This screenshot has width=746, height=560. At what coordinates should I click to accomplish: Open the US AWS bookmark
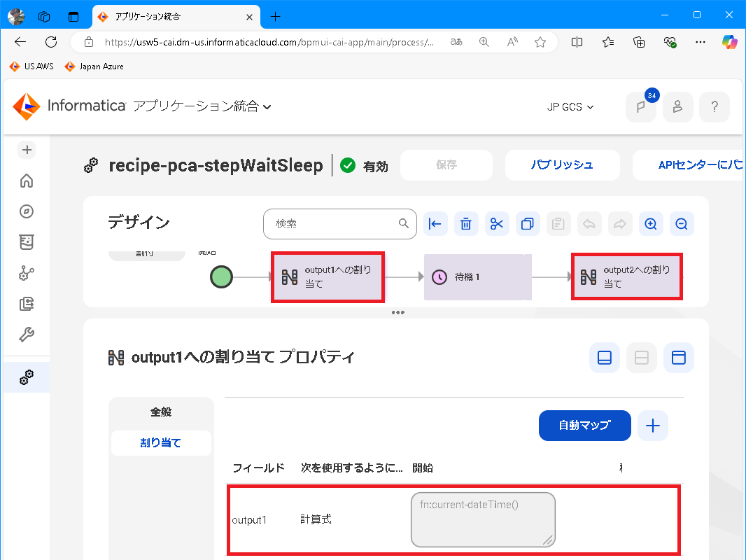pos(32,66)
